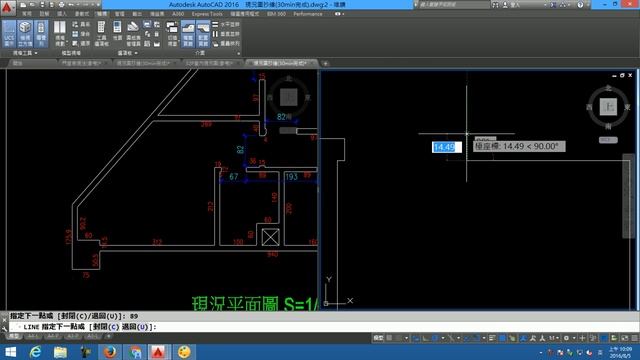Restore the right viewport window button

(622, 76)
